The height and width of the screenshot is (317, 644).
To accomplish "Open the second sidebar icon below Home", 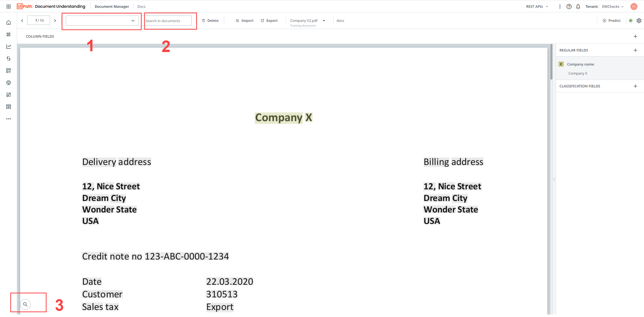I will coord(9,34).
